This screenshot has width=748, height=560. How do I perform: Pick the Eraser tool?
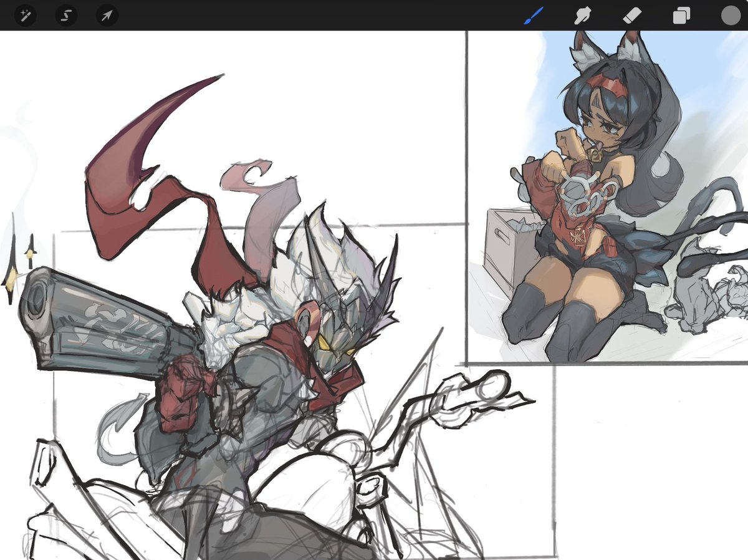coord(632,16)
